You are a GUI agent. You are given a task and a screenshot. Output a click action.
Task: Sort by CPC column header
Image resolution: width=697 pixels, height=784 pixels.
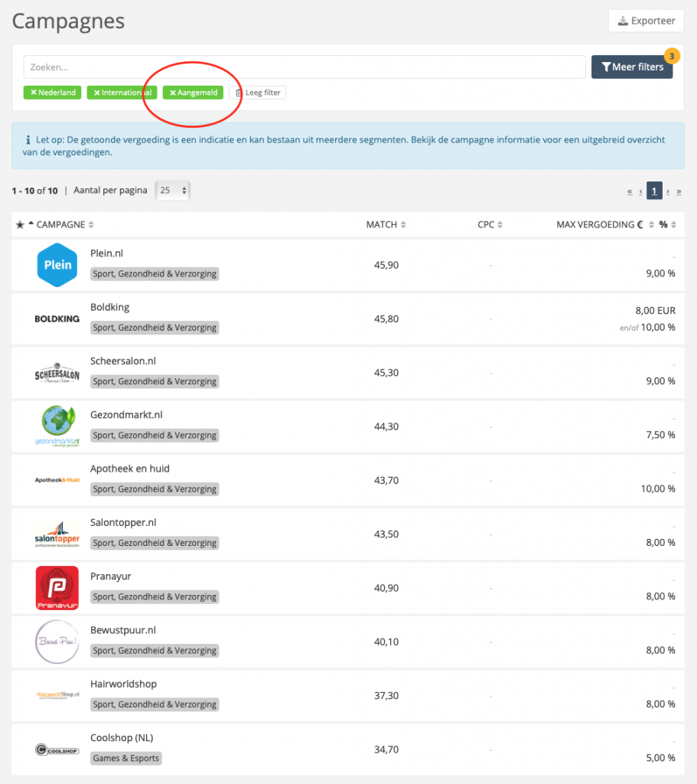[490, 224]
